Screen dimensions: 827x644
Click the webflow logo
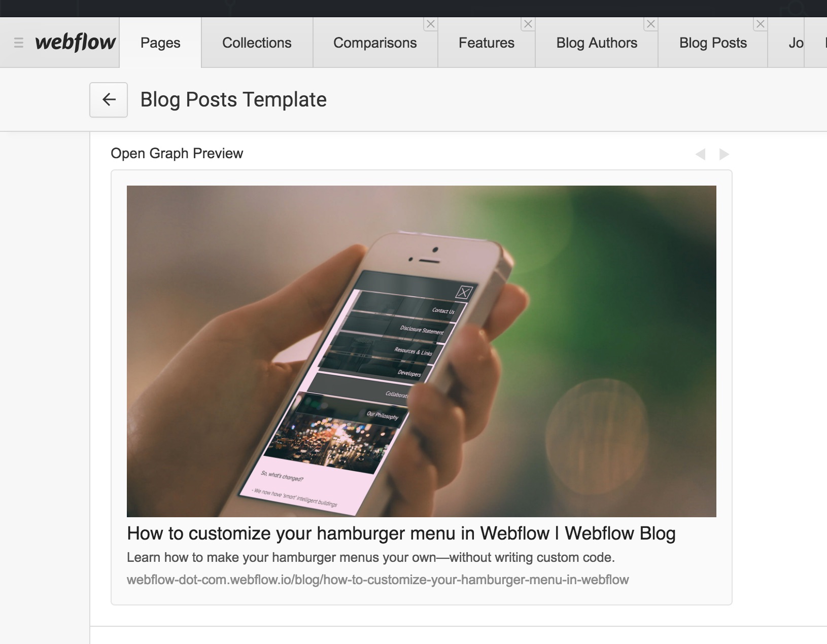75,43
